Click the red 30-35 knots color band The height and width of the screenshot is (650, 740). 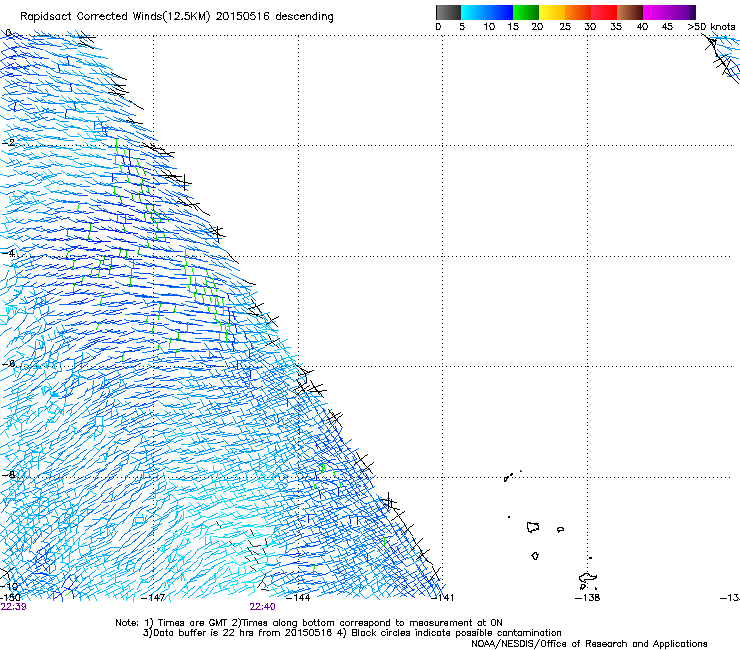(x=604, y=12)
